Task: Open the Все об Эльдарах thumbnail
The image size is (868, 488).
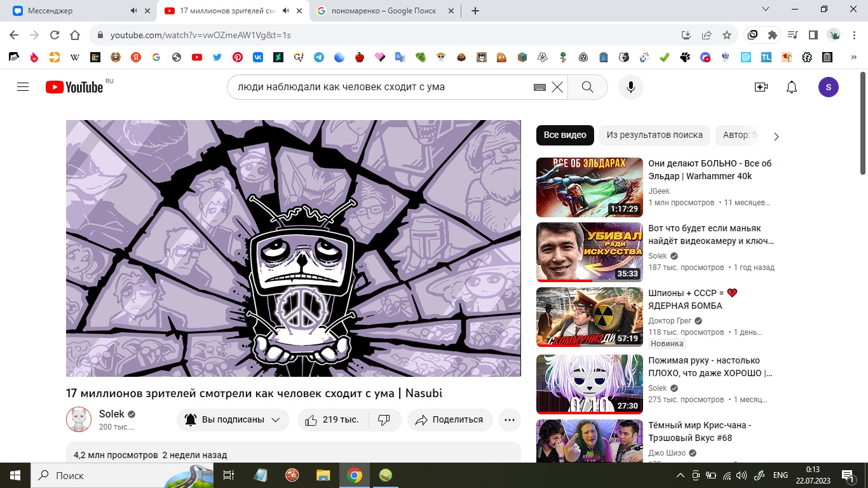Action: [x=590, y=187]
